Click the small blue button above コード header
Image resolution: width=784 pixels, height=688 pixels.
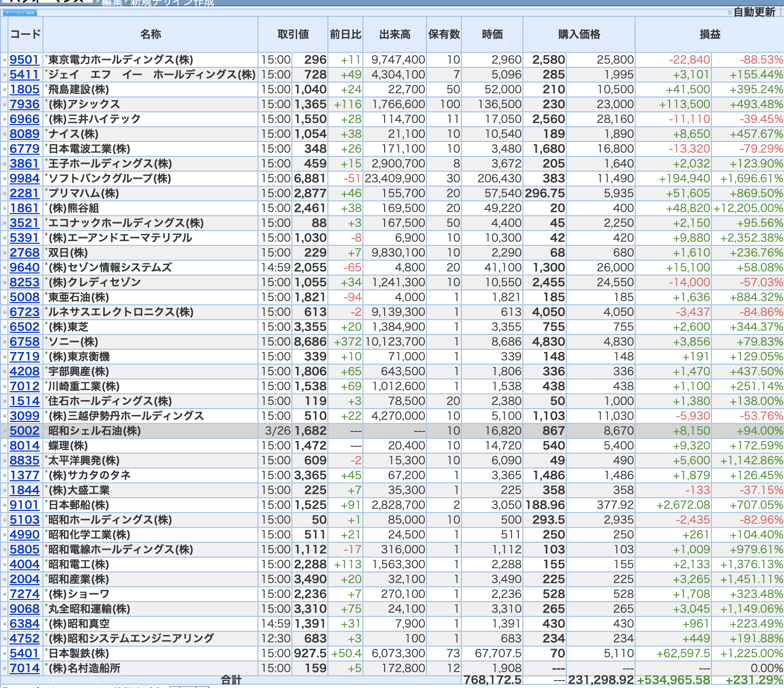pyautogui.click(x=20, y=13)
